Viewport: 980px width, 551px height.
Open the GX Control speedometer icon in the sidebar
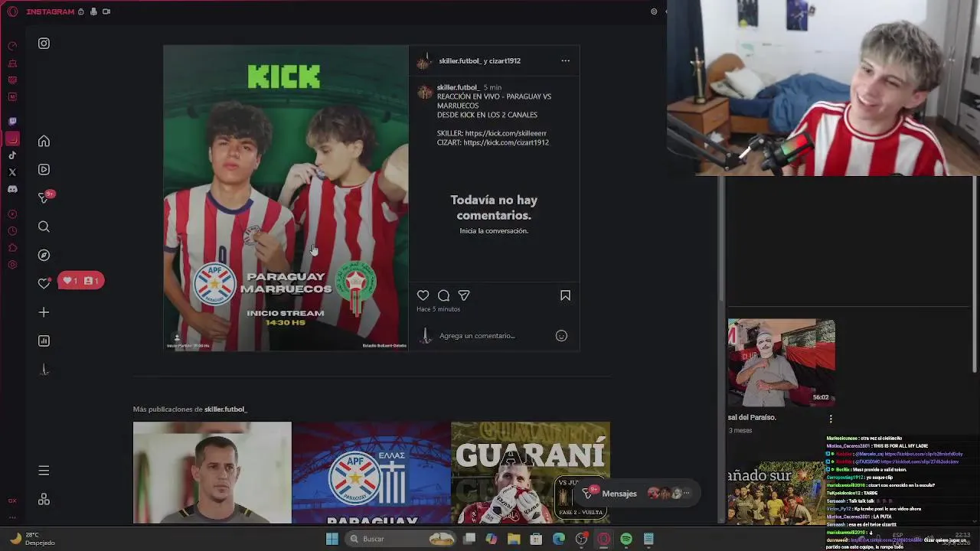12,46
